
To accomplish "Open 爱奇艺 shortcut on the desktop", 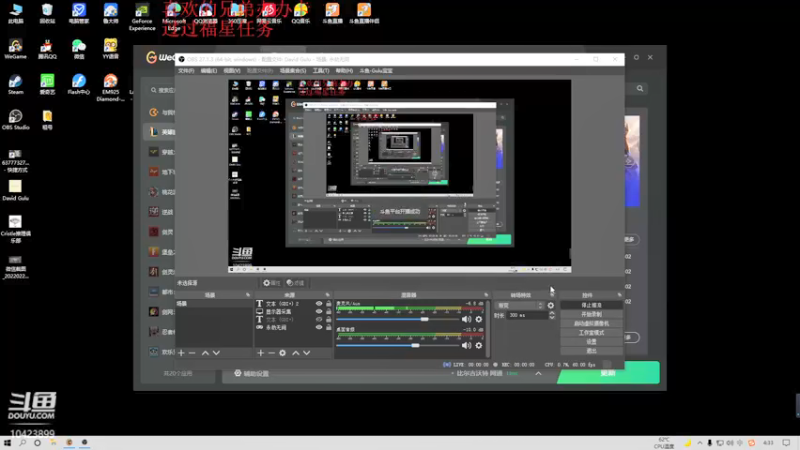I will pos(47,85).
